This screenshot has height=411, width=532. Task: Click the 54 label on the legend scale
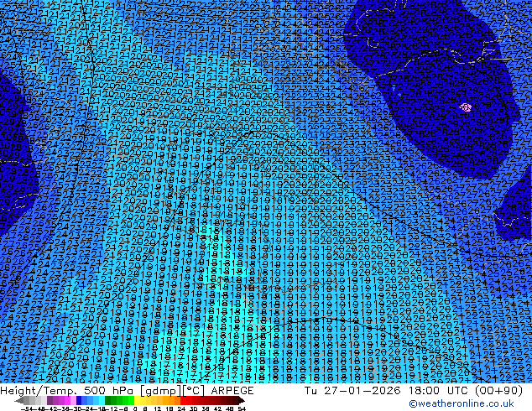pyautogui.click(x=241, y=408)
